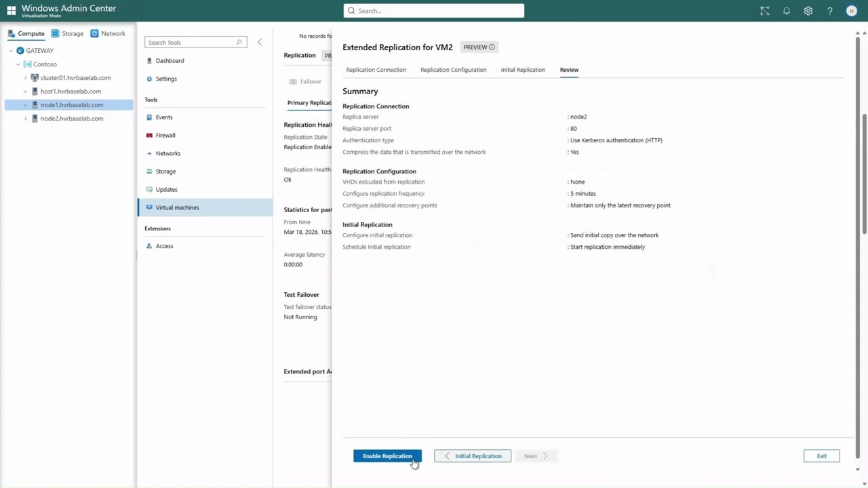The image size is (868, 488).
Task: Click the Network tab icon in navigation
Action: coord(94,33)
